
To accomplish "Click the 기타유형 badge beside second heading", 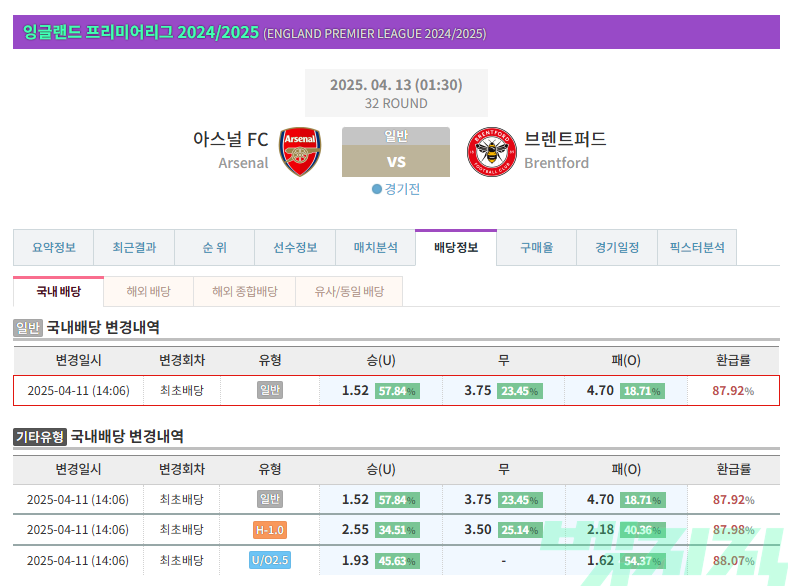I will click(40, 437).
